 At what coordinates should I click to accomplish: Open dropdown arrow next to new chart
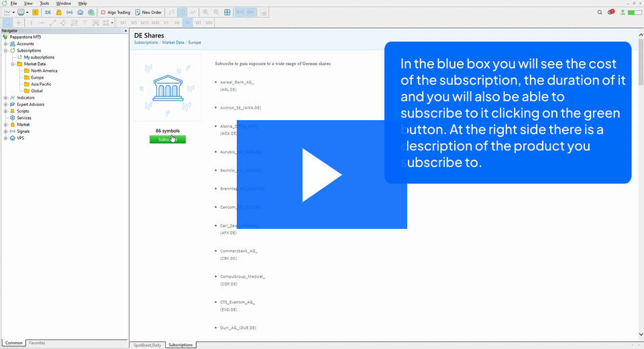[x=13, y=12]
